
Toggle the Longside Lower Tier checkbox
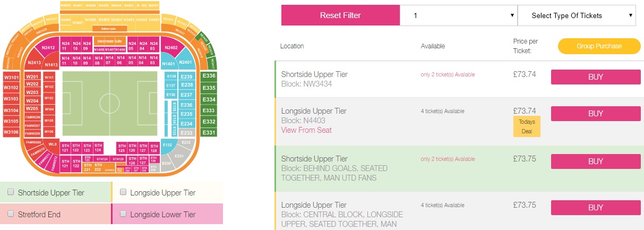tap(123, 215)
